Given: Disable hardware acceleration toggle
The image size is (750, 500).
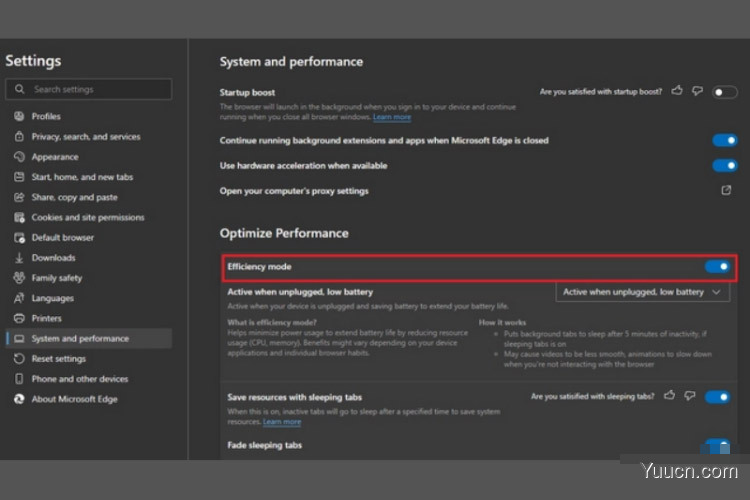Looking at the screenshot, I should [x=725, y=166].
